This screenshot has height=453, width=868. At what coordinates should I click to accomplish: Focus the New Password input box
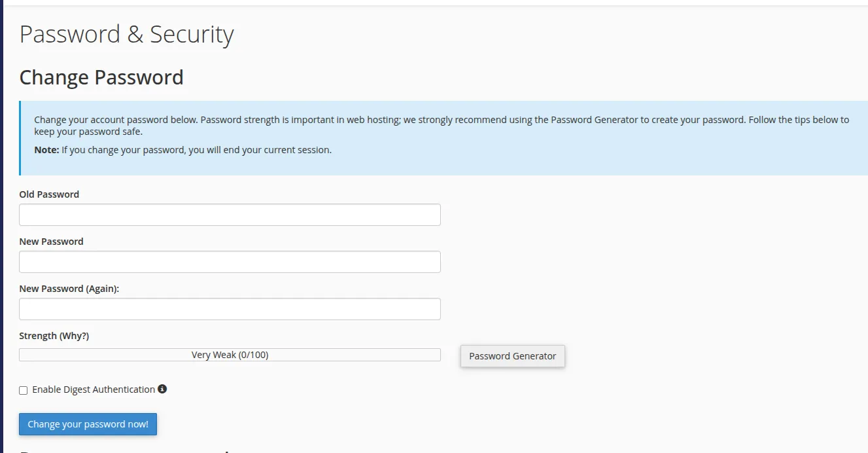(x=230, y=261)
